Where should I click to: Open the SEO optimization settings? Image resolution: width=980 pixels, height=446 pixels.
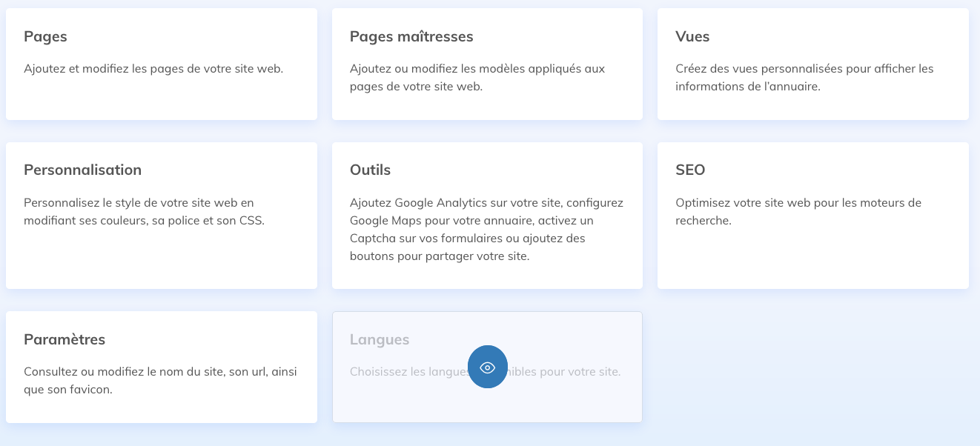[812, 215]
